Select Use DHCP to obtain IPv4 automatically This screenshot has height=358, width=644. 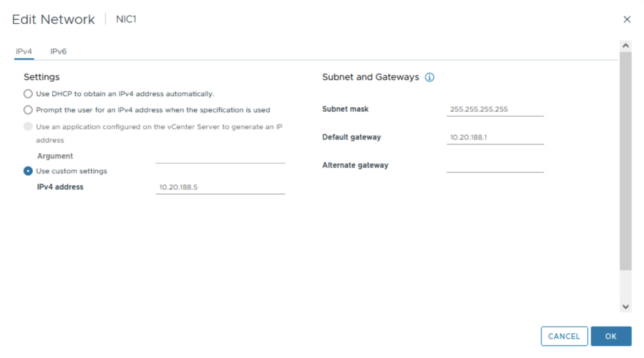pos(28,94)
